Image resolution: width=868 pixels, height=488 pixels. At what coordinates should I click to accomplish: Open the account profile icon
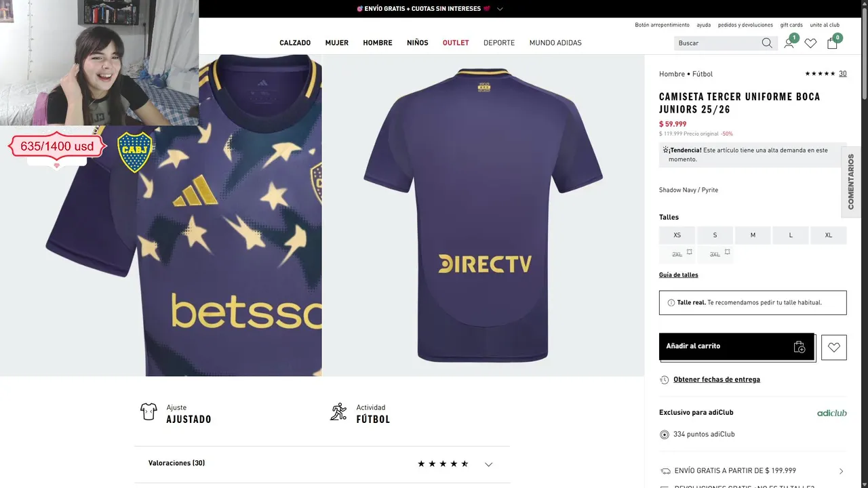tap(789, 43)
